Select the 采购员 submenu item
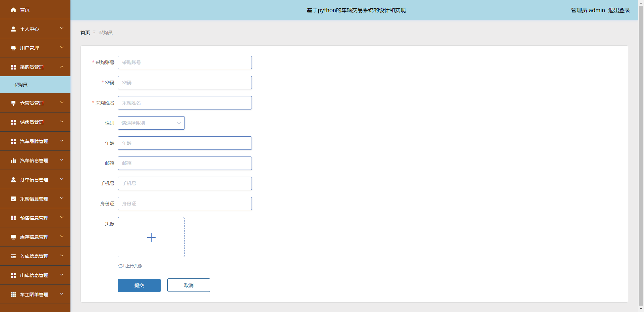Image resolution: width=644 pixels, height=312 pixels. 20,85
